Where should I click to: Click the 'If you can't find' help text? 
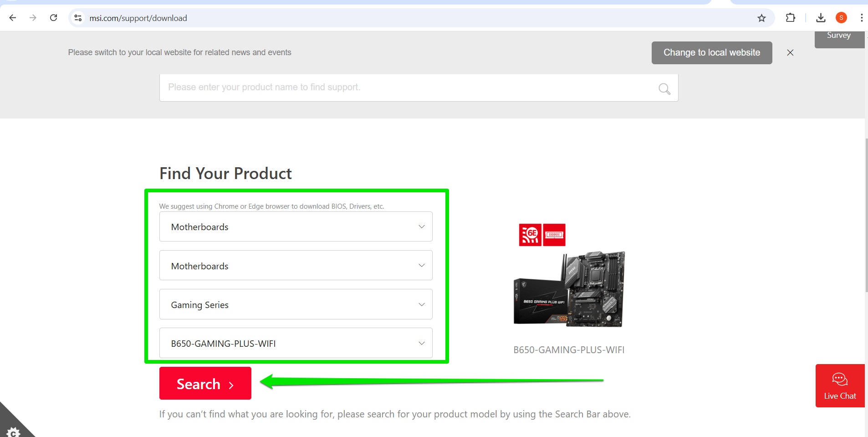(x=395, y=414)
